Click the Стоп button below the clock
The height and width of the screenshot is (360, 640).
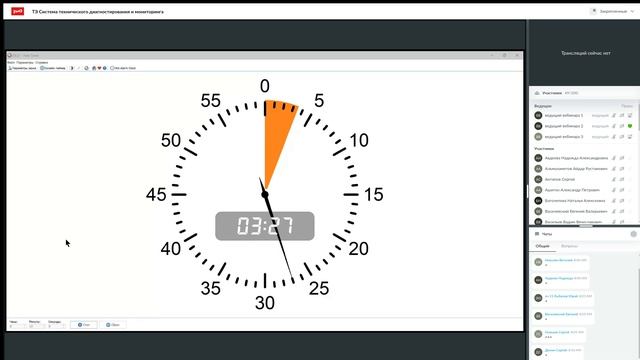coord(84,325)
